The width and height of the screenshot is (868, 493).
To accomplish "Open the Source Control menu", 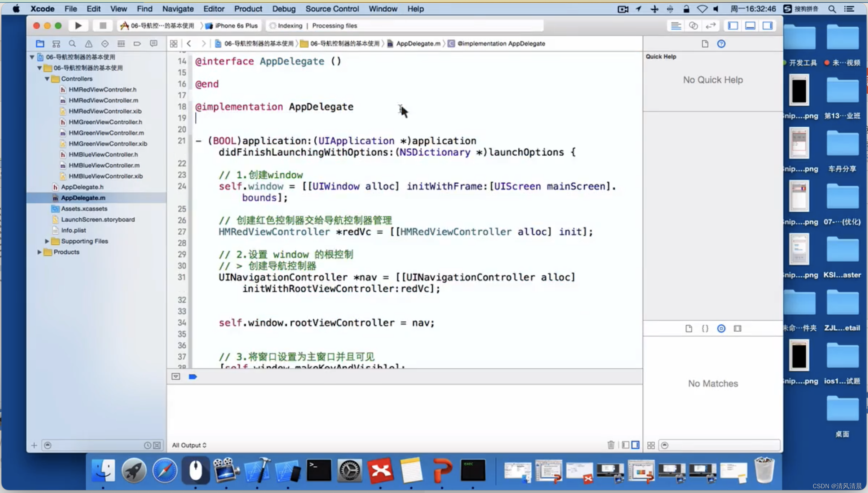I will pyautogui.click(x=332, y=9).
